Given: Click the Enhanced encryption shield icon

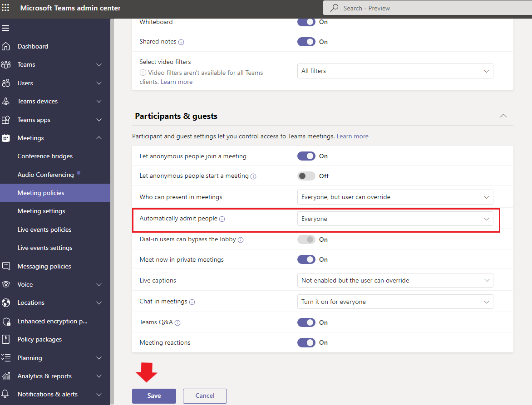Looking at the screenshot, I should 6,321.
